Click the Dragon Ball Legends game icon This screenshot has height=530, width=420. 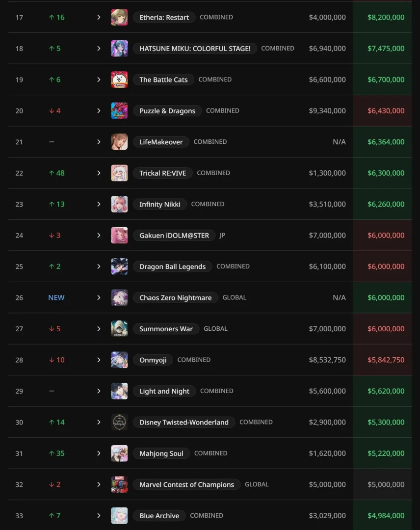coord(119,266)
